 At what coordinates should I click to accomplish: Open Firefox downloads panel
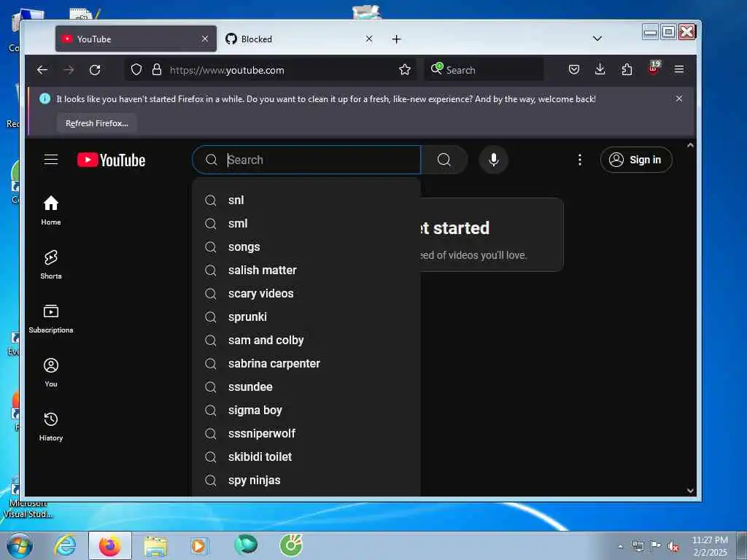click(600, 69)
